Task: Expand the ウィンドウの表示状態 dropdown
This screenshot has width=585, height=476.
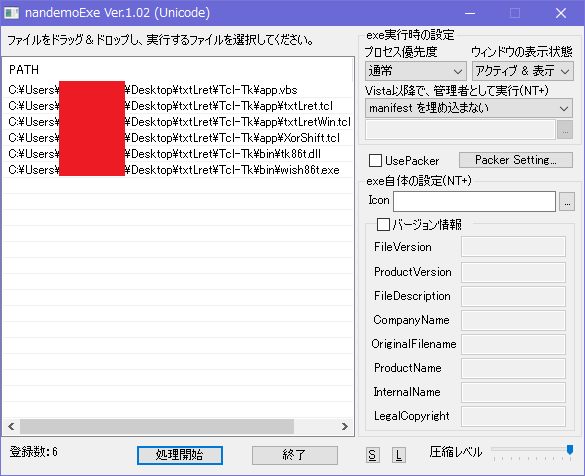Action: (x=522, y=71)
